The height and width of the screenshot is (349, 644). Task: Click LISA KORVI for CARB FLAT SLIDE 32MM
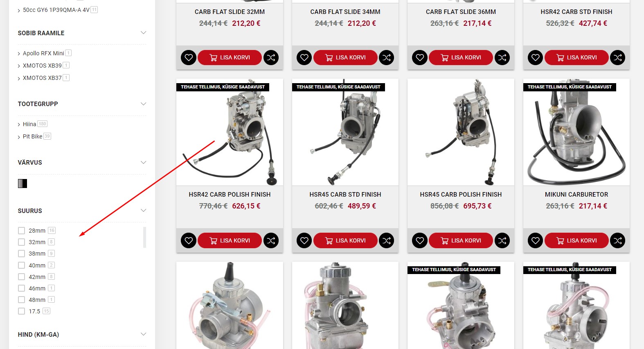(230, 58)
